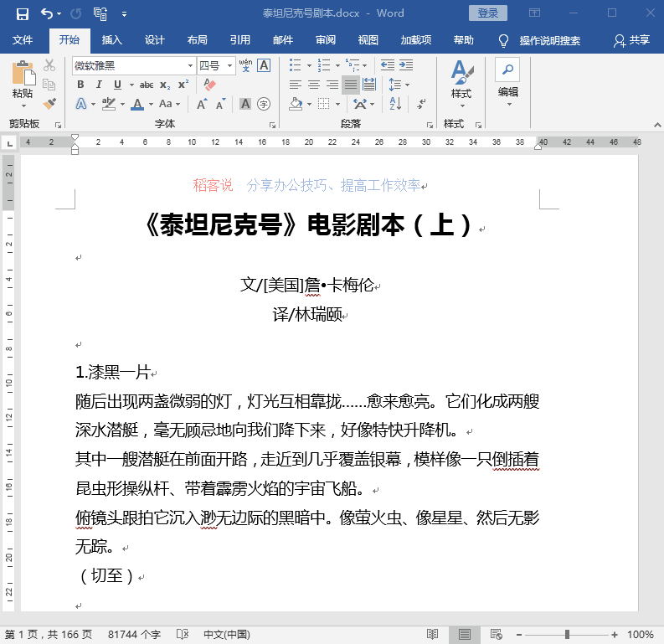Apply text effects with outlined A icon
This screenshot has height=644, width=664.
81,104
